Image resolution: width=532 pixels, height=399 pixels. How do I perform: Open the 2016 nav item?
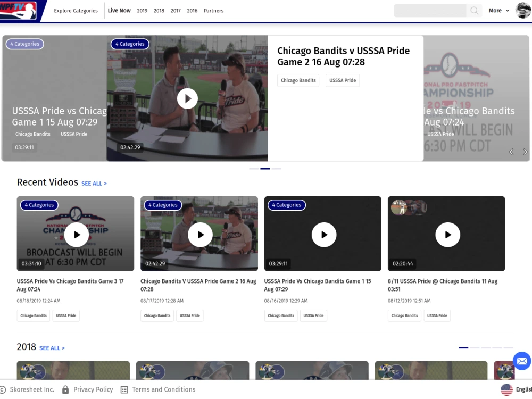pos(192,11)
